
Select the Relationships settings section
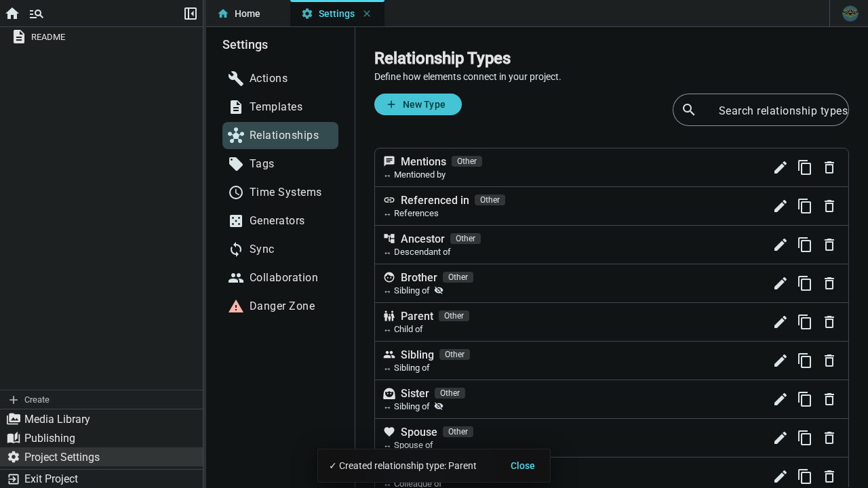tap(280, 136)
